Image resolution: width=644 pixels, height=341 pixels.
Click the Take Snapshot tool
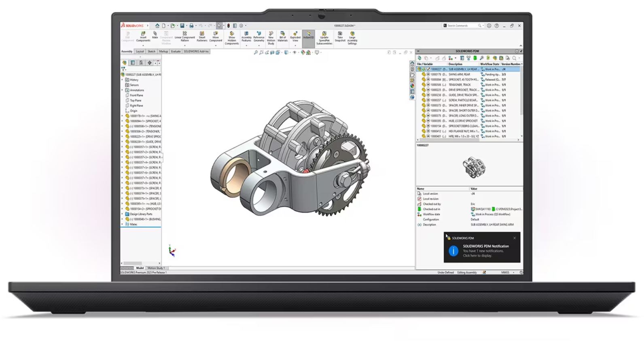(340, 36)
